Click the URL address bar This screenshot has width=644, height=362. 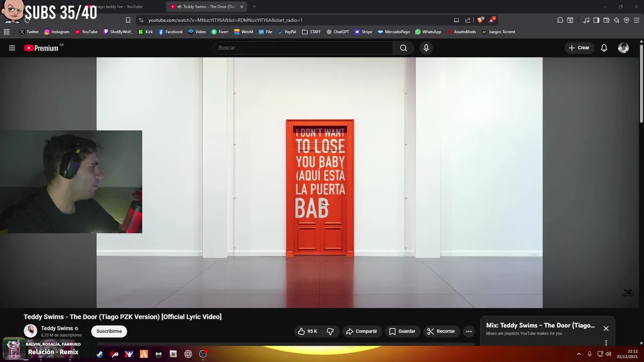point(297,20)
